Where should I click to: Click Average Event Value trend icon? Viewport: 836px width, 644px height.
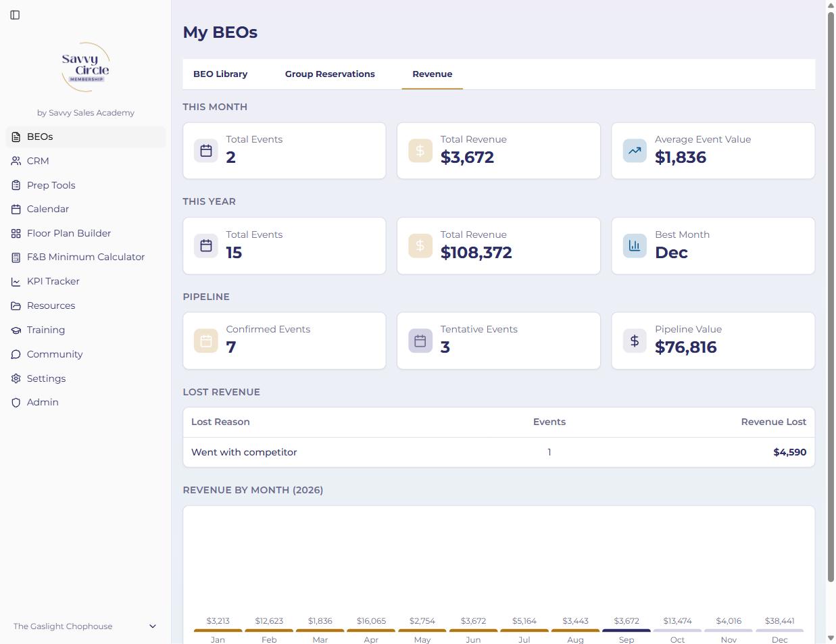[635, 151]
